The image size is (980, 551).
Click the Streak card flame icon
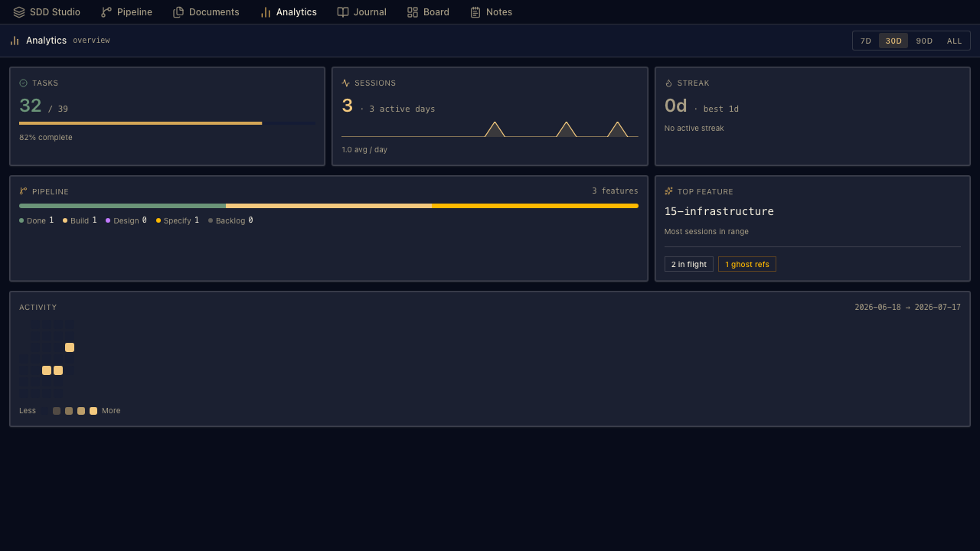[668, 83]
